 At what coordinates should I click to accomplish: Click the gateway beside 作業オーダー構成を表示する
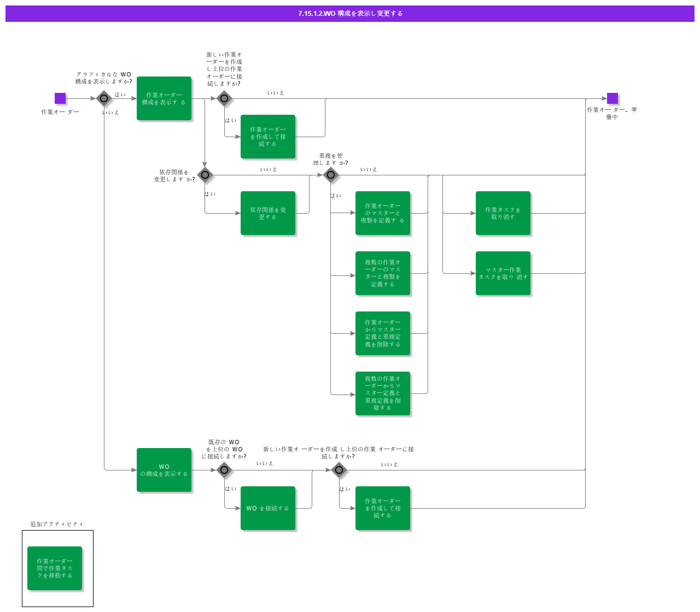[224, 98]
